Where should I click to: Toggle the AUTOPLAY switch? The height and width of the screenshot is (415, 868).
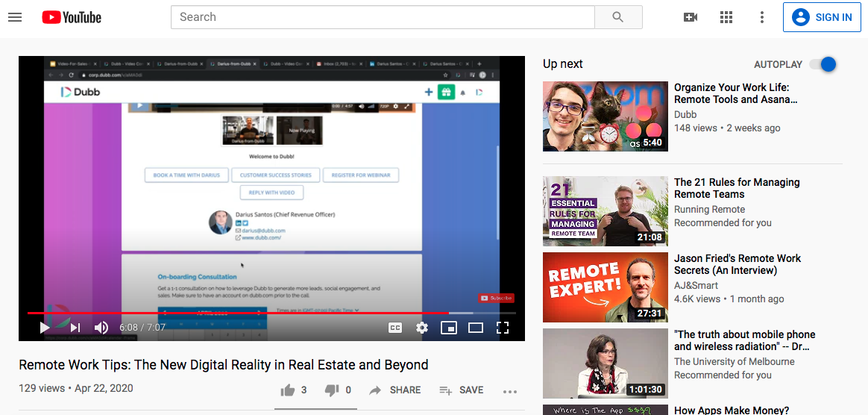823,64
